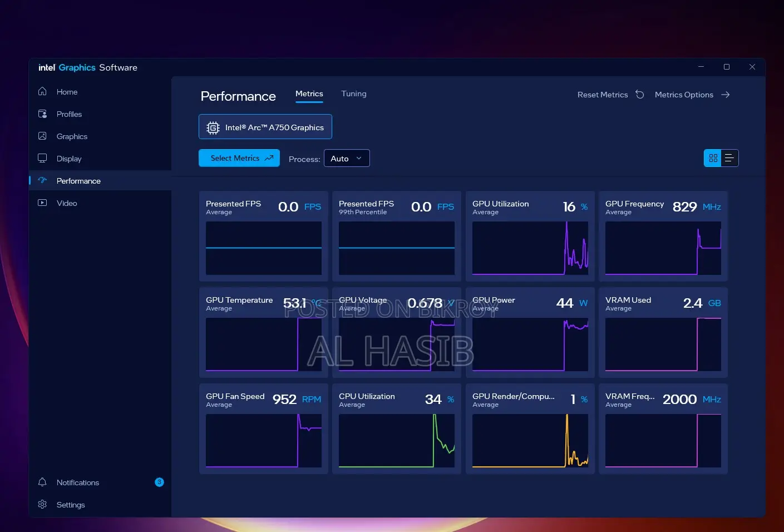Open Settings page
The image size is (784, 532).
click(100, 505)
